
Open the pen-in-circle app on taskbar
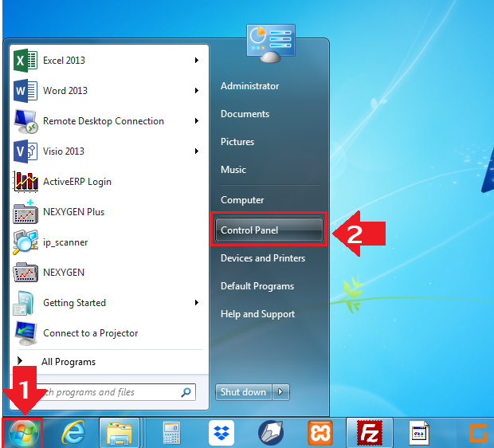click(271, 433)
